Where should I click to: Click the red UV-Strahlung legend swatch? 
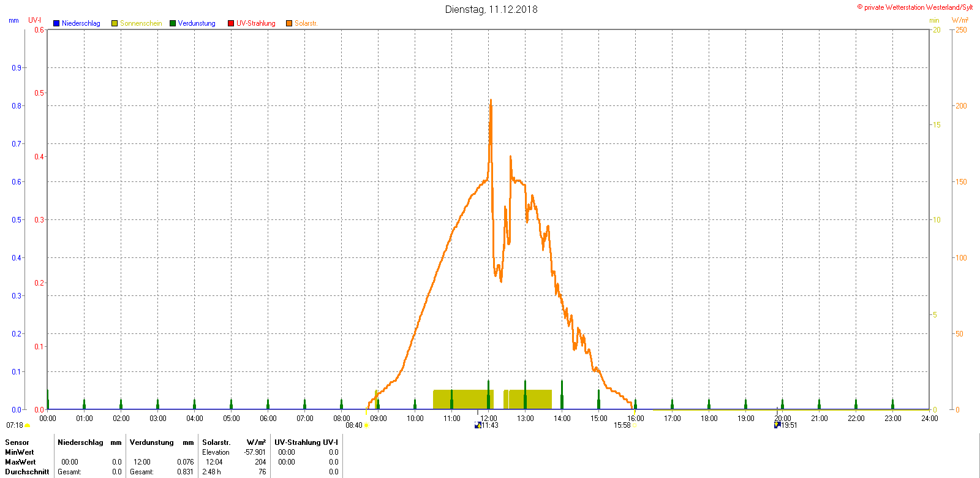[231, 23]
